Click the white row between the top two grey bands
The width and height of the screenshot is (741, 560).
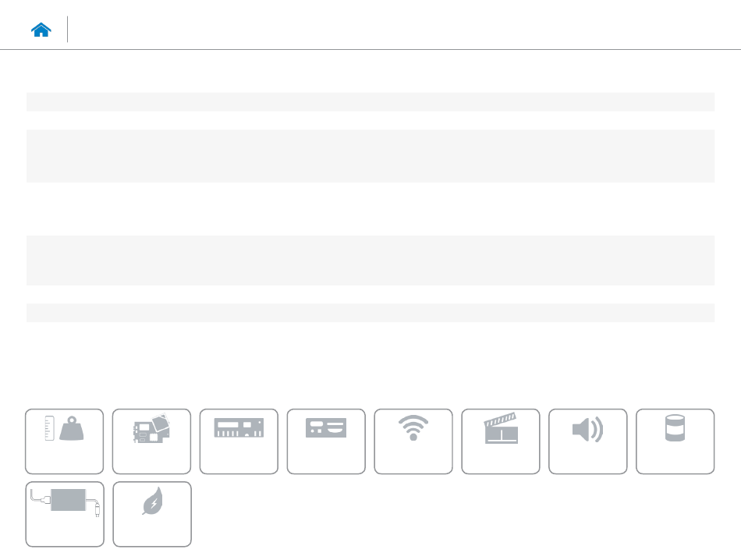(x=370, y=121)
